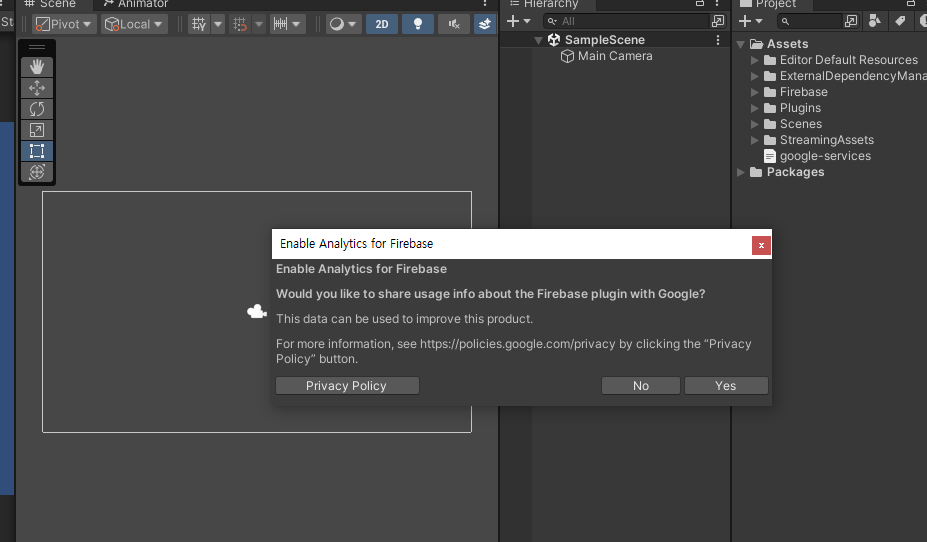The width and height of the screenshot is (927, 542).
Task: Toggle grid snapping button
Action: 240,24
